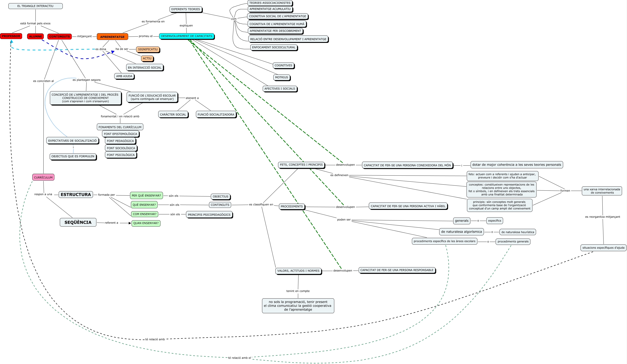627x364 pixels.
Task: Click the PRINCIPIS PSICOPEDAGÒGICS node
Action: tap(209, 215)
